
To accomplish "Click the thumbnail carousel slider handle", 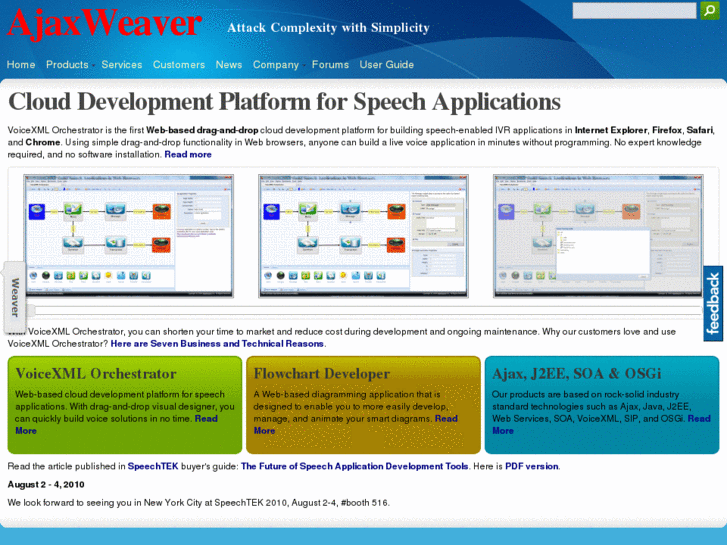I will 31,310.
